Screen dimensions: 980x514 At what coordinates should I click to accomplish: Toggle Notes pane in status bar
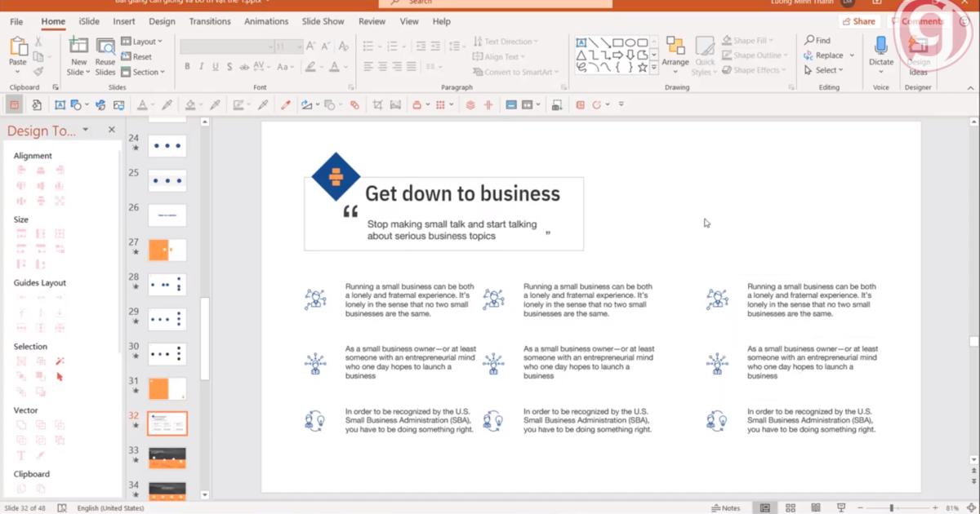[725, 507]
